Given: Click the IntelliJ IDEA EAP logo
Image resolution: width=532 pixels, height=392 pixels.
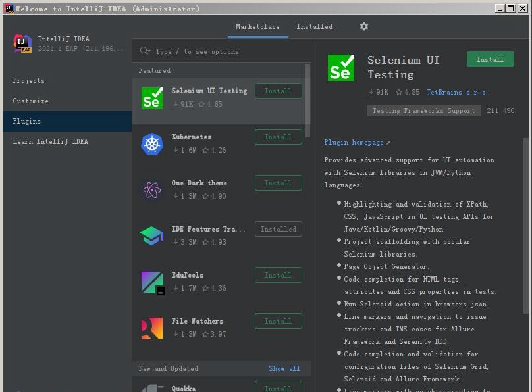Looking at the screenshot, I should pyautogui.click(x=22, y=43).
